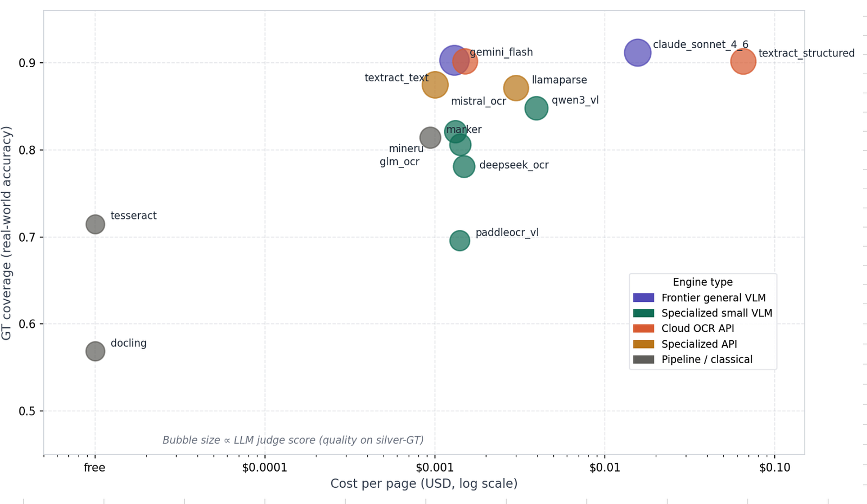Click the "Cost per page (USD, log scale)" axis title
This screenshot has width=867, height=504.
pos(424,483)
